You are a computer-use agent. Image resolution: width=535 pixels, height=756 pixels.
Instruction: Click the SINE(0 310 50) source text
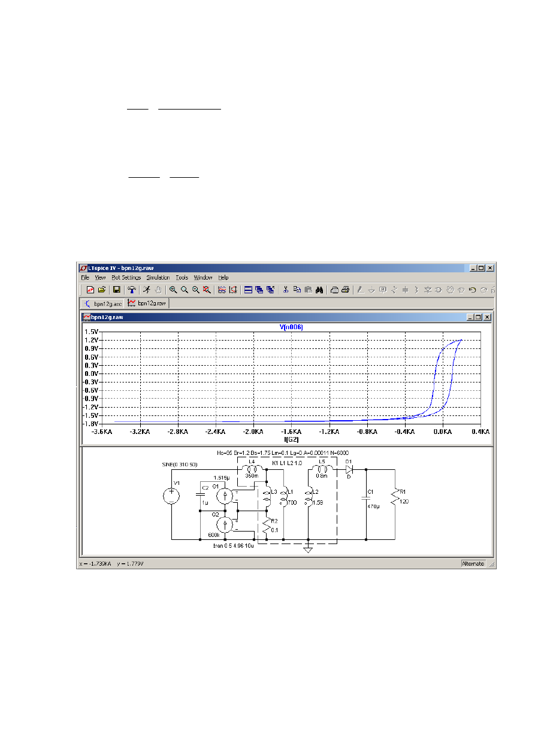click(179, 464)
